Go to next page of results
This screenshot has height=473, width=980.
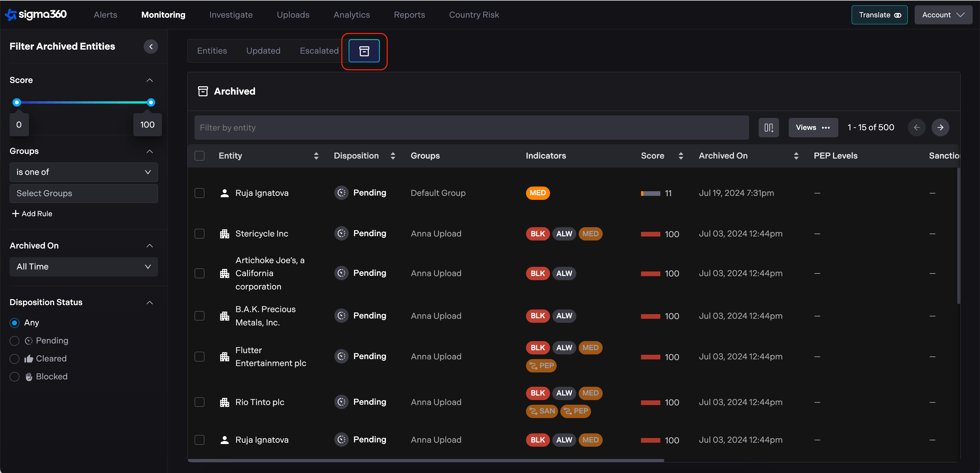pyautogui.click(x=940, y=127)
